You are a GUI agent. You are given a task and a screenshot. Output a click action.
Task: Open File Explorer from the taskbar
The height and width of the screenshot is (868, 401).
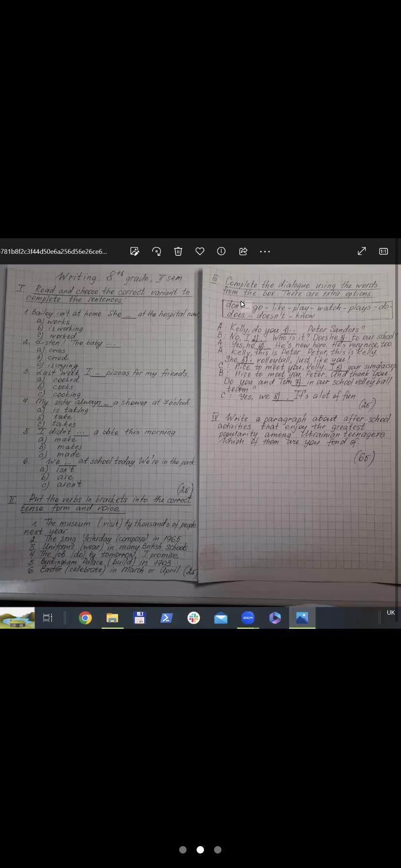(112, 618)
